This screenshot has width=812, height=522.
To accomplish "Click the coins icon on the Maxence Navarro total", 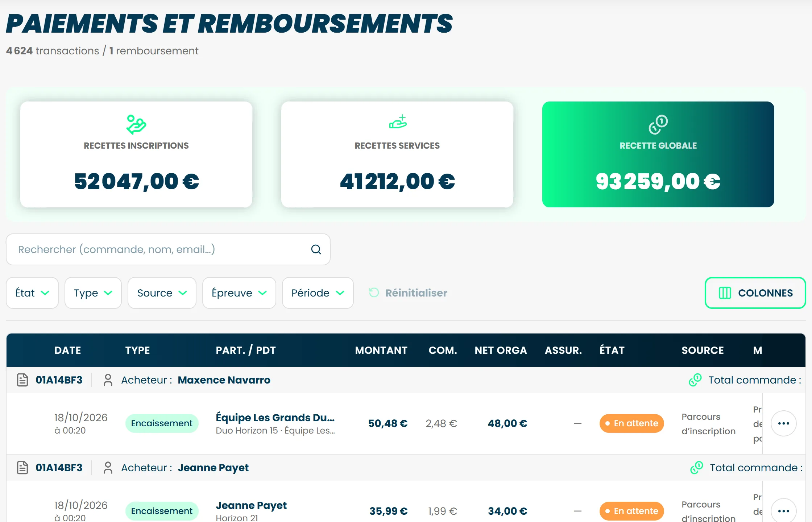I will 695,380.
